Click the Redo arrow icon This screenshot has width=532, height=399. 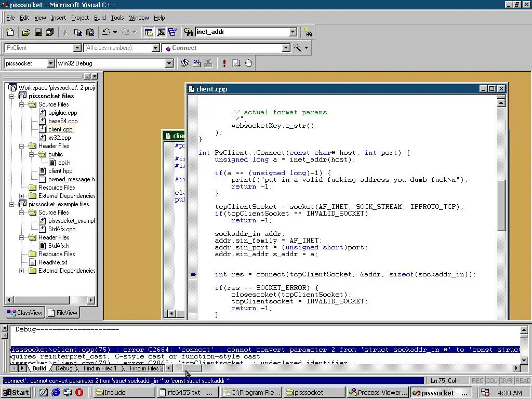point(126,32)
